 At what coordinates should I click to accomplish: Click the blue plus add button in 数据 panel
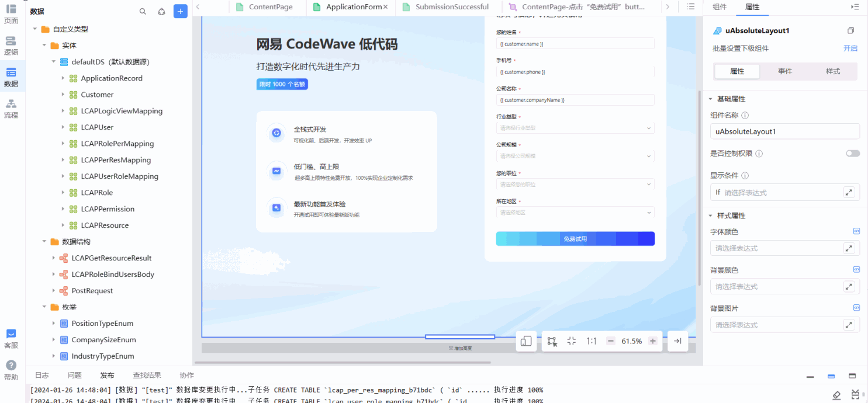tap(181, 11)
